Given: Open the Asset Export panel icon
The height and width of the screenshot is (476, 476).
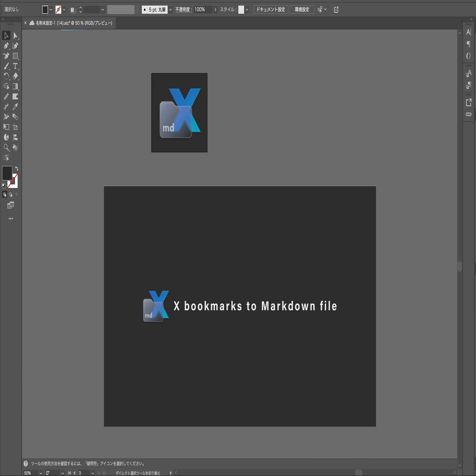Looking at the screenshot, I should (469, 103).
